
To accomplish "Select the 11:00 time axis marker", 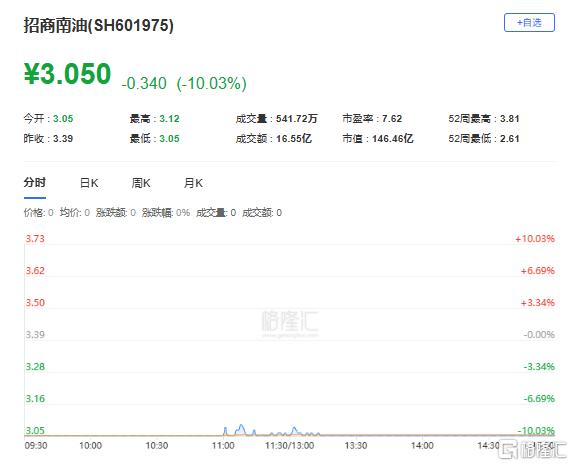I will click(x=223, y=446).
